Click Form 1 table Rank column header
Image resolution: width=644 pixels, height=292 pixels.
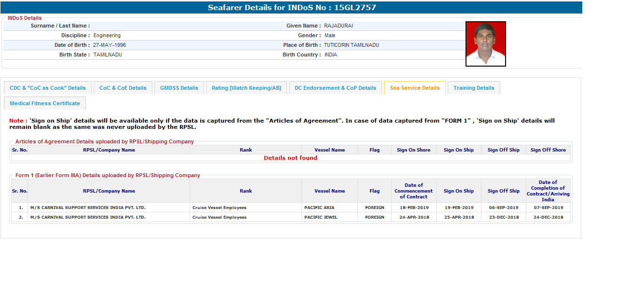[x=246, y=191]
